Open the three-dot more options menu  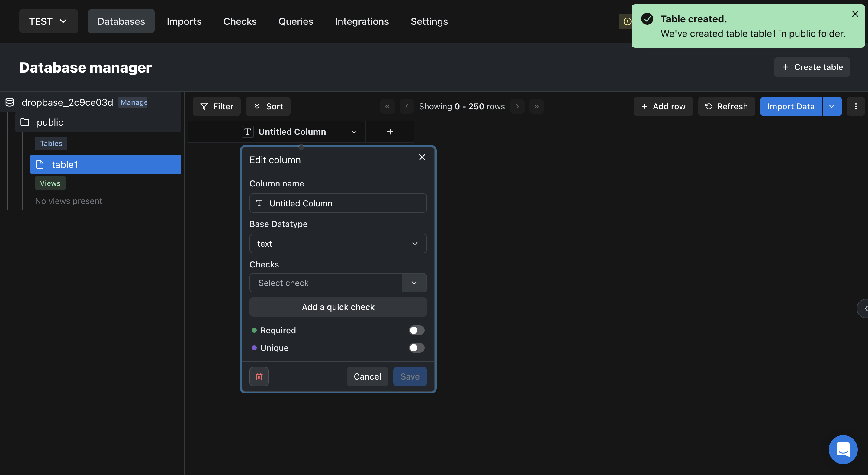coord(856,107)
